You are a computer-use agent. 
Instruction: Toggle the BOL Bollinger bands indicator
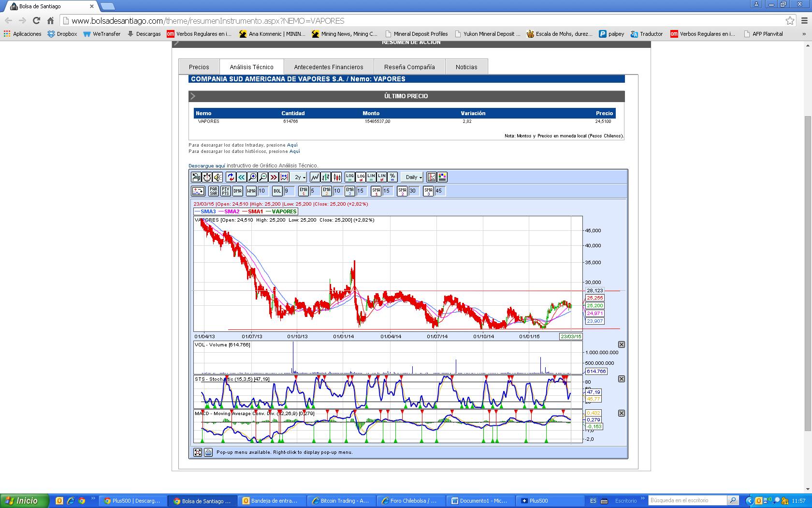pos(277,191)
